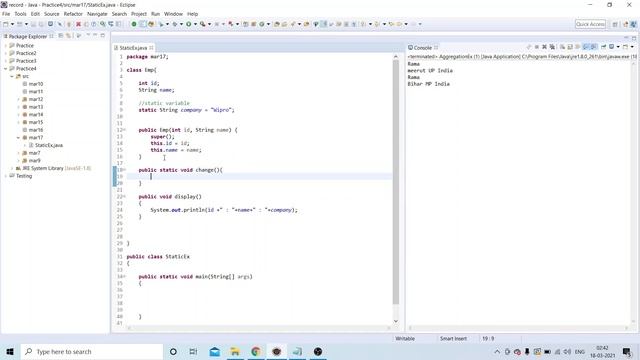Click the red X terminate toolbar icon
This screenshot has height=360, width=640.
(x=78, y=24)
